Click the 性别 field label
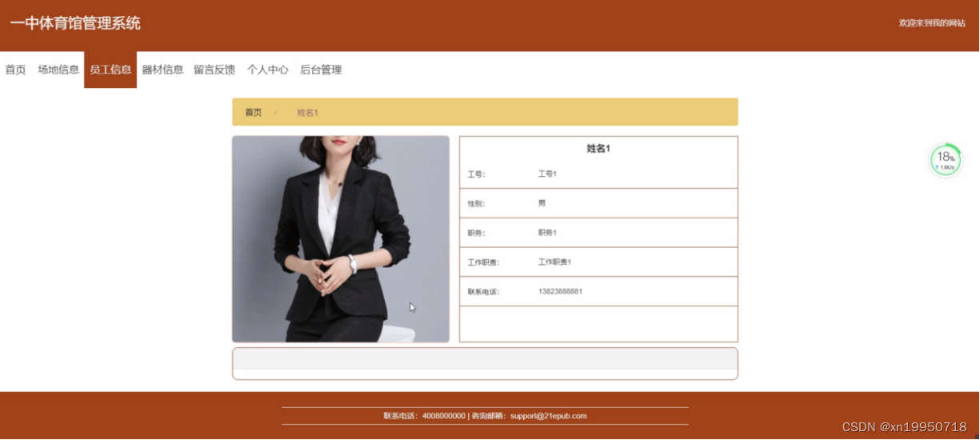 [476, 204]
